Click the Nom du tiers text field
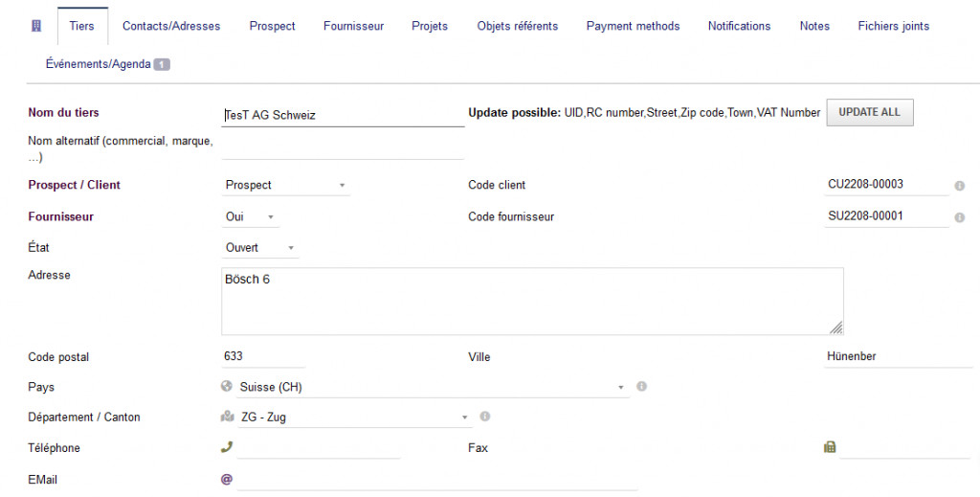 [343, 115]
